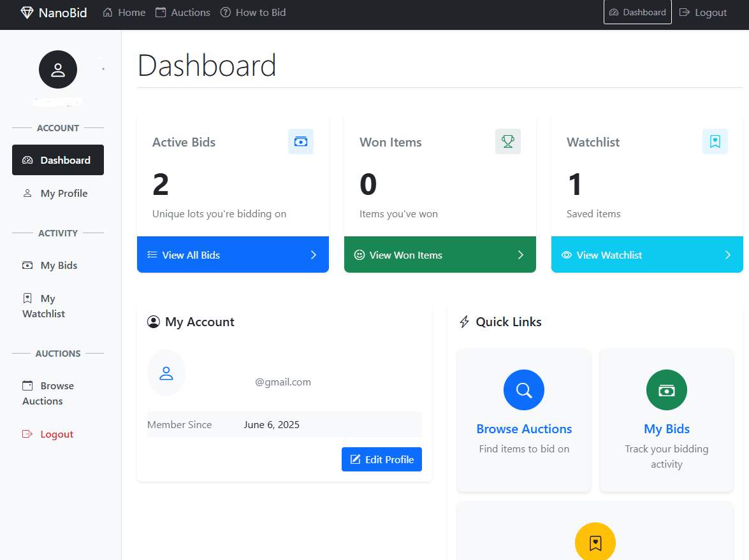Open the Auctions menu in the top bar

pyautogui.click(x=183, y=12)
